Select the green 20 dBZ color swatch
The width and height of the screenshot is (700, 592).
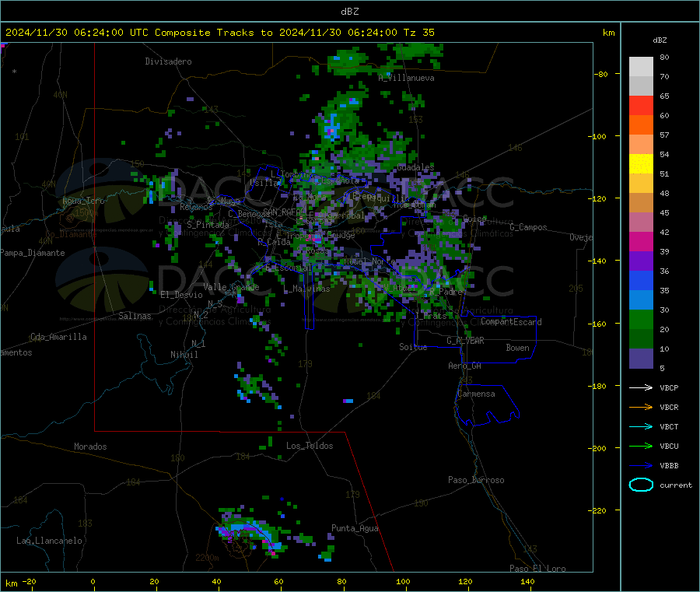click(641, 319)
